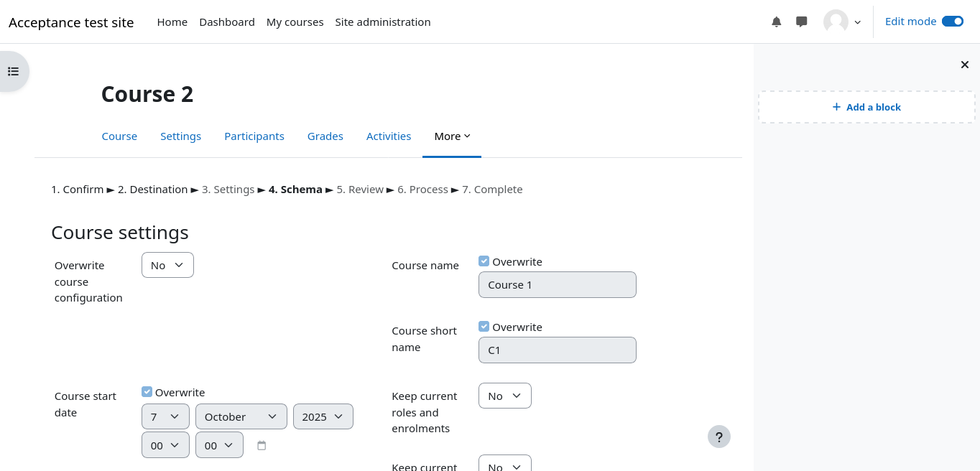Viewport: 980px width, 471px height.
Task: Open the course index drawer icon
Action: click(13, 71)
